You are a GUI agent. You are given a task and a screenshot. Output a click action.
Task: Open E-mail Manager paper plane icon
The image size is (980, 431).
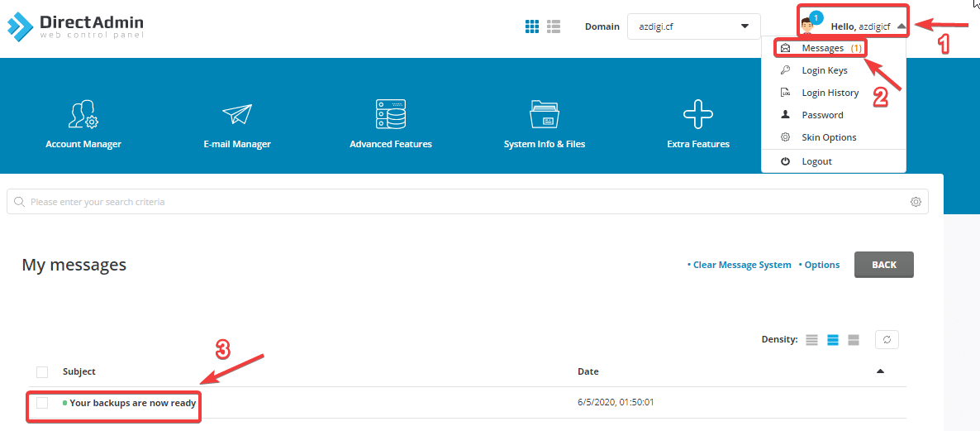coord(237,114)
